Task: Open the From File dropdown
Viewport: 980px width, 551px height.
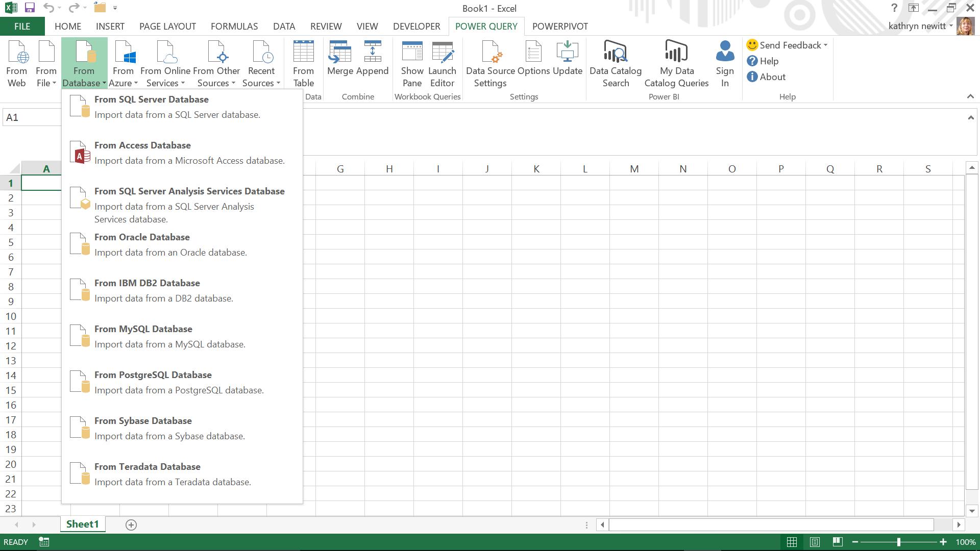Action: pyautogui.click(x=46, y=64)
